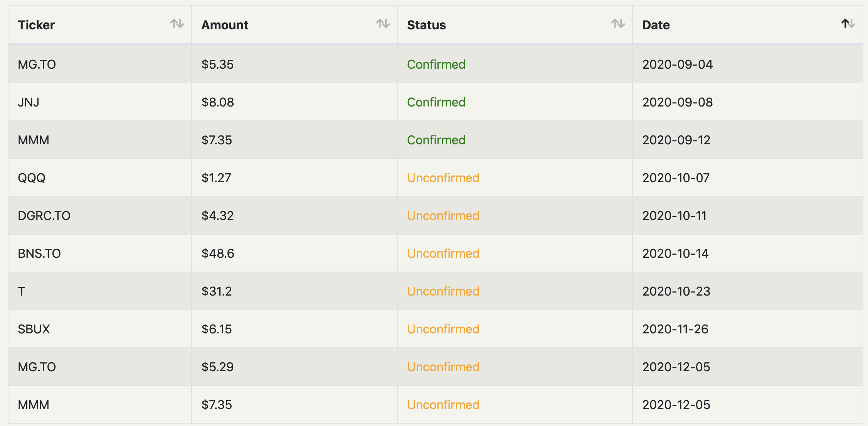Select the JNJ ticker cell
Image resolution: width=868 pixels, height=426 pixels.
click(29, 102)
